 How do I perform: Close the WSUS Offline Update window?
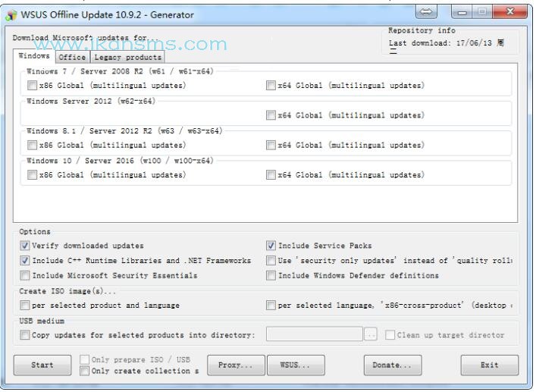click(510, 12)
